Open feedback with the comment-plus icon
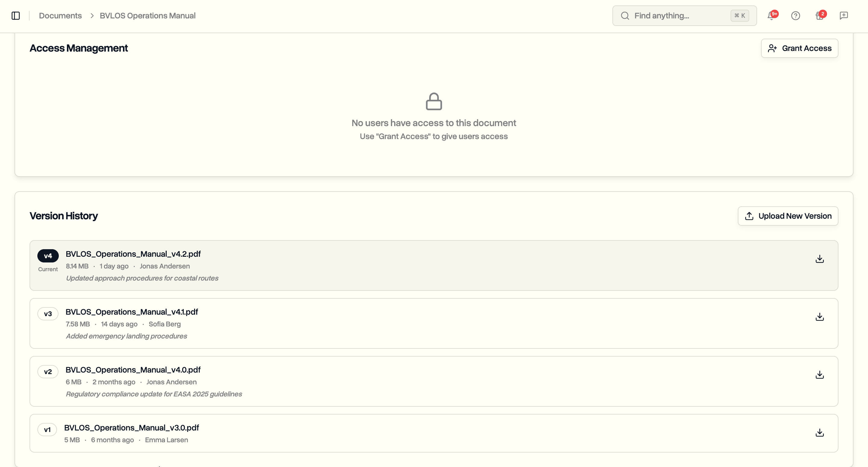The image size is (868, 467). (x=844, y=15)
